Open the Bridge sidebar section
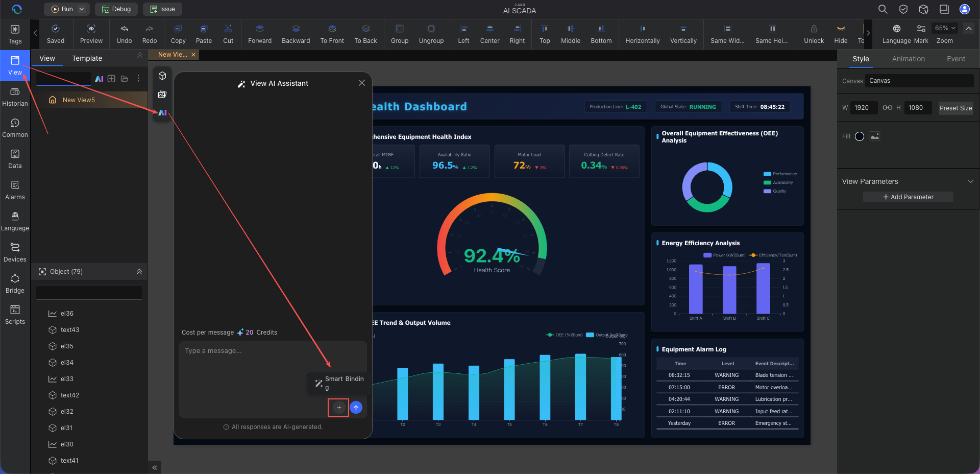 (15, 284)
